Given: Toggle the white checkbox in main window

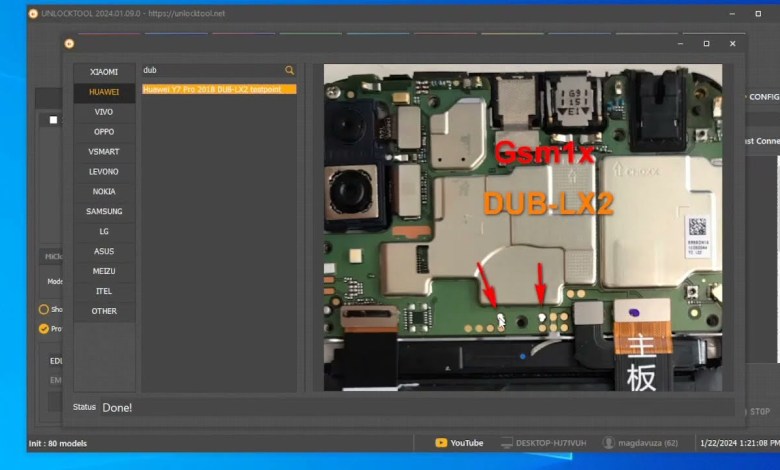Looking at the screenshot, I should (x=53, y=120).
